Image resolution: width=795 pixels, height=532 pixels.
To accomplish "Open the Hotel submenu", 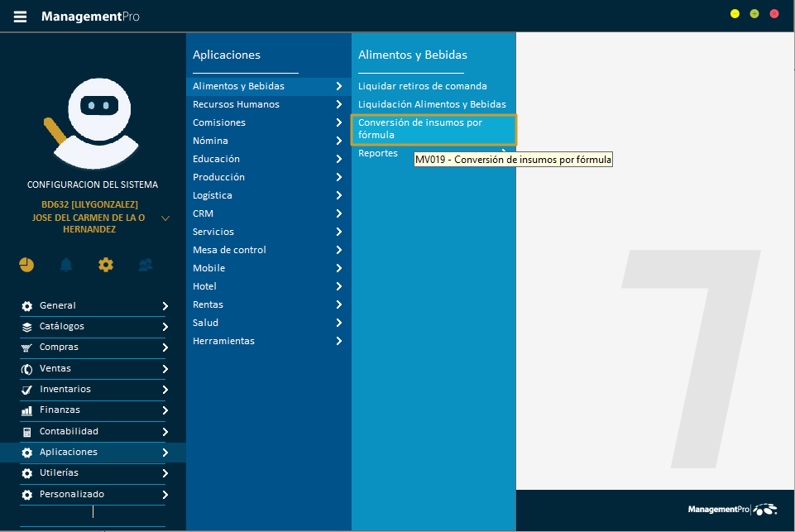I will pos(269,286).
